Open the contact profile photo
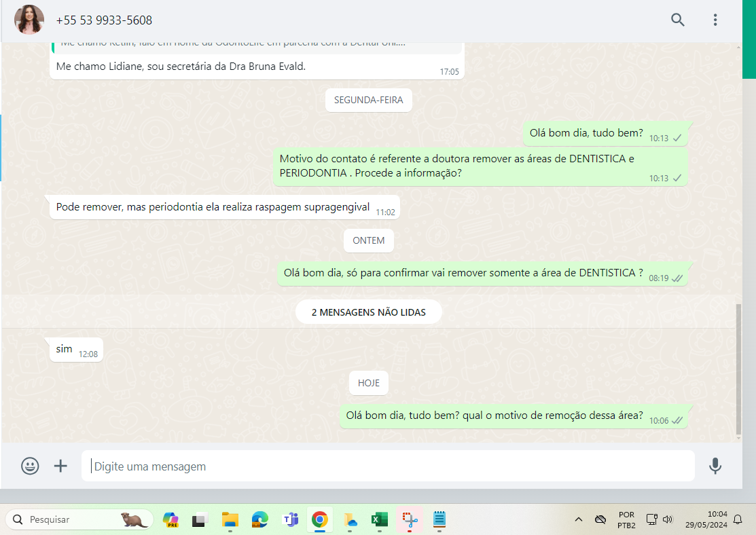 [29, 20]
